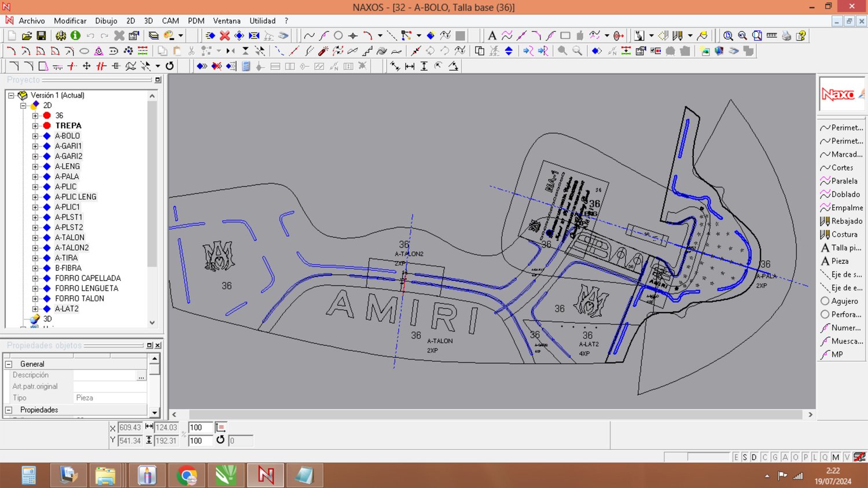This screenshot has height=488, width=868.
Task: Select the rectangle drawing tool
Action: coord(565,36)
